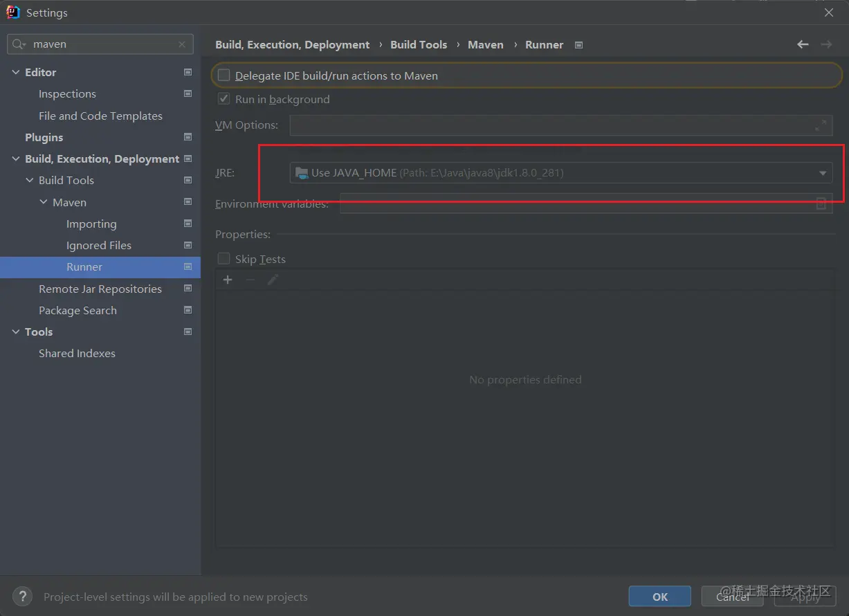Add a property with the plus icon

point(228,280)
